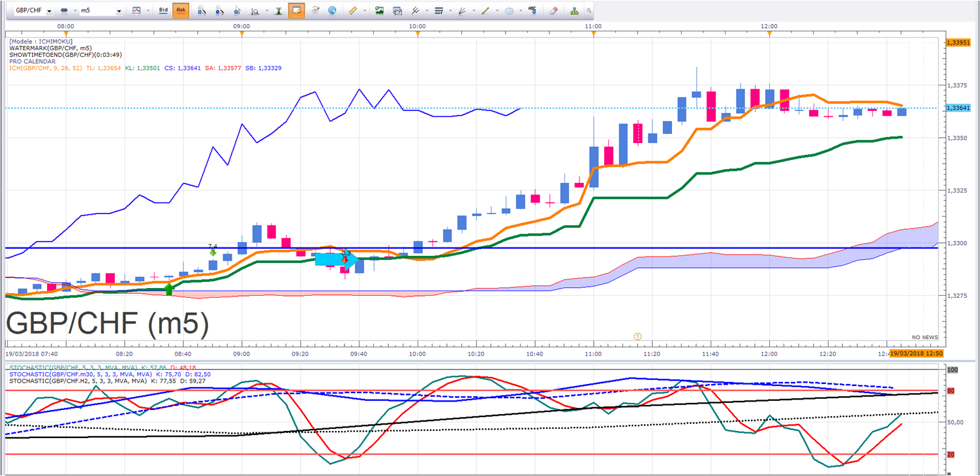Click the orange calendar event circle marker
This screenshot has height=476, width=980.
[638, 336]
